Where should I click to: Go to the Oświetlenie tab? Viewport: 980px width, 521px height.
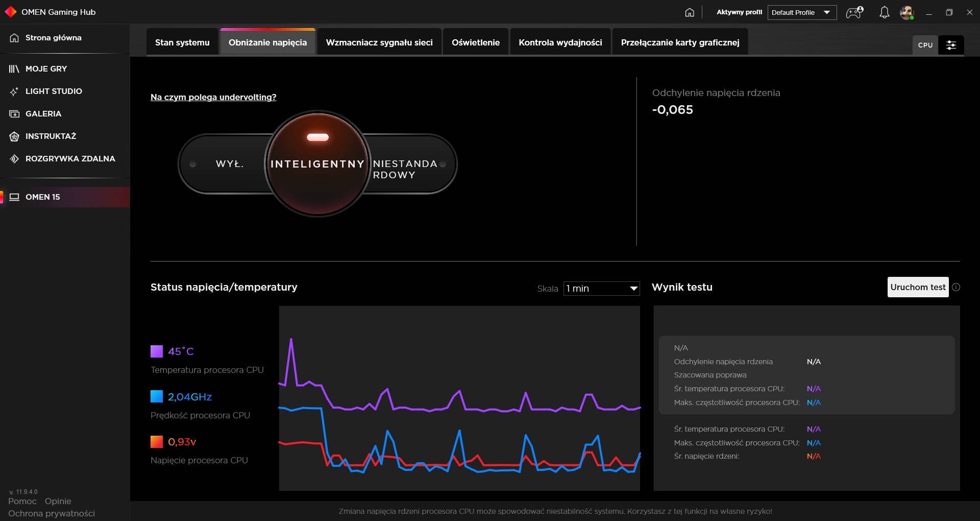[x=476, y=42]
